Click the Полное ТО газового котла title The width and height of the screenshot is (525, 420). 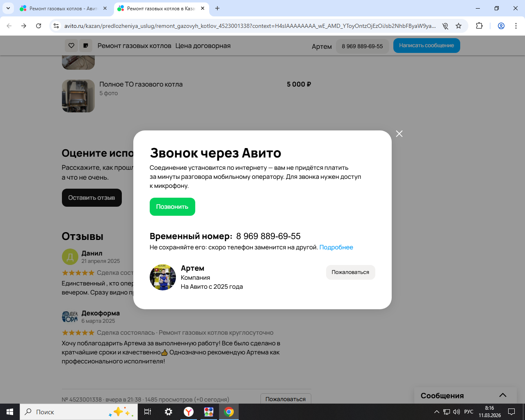141,84
